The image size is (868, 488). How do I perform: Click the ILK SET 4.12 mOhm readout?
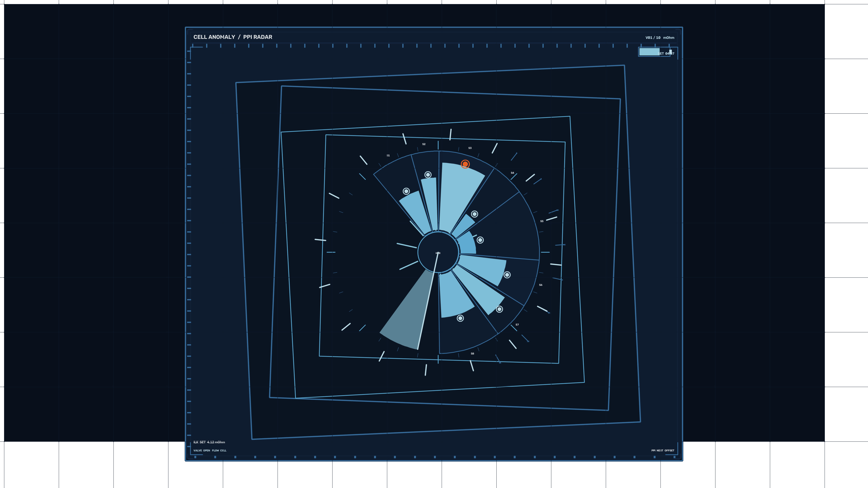tap(209, 442)
